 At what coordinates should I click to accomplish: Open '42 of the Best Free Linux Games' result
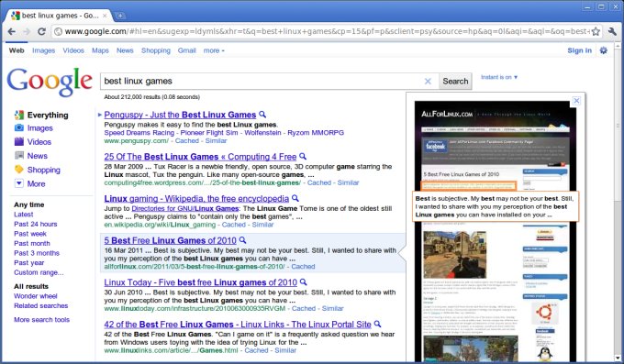pyautogui.click(x=238, y=325)
